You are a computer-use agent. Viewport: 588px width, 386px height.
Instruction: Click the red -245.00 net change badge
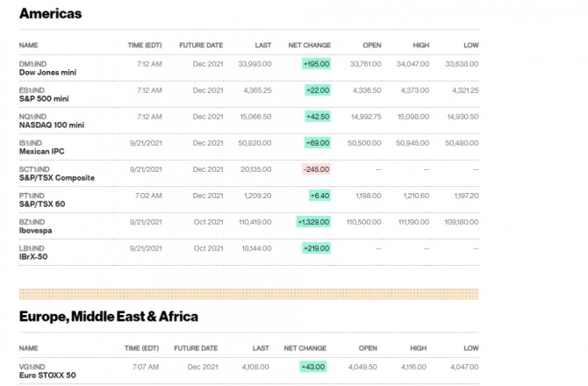coord(316,169)
